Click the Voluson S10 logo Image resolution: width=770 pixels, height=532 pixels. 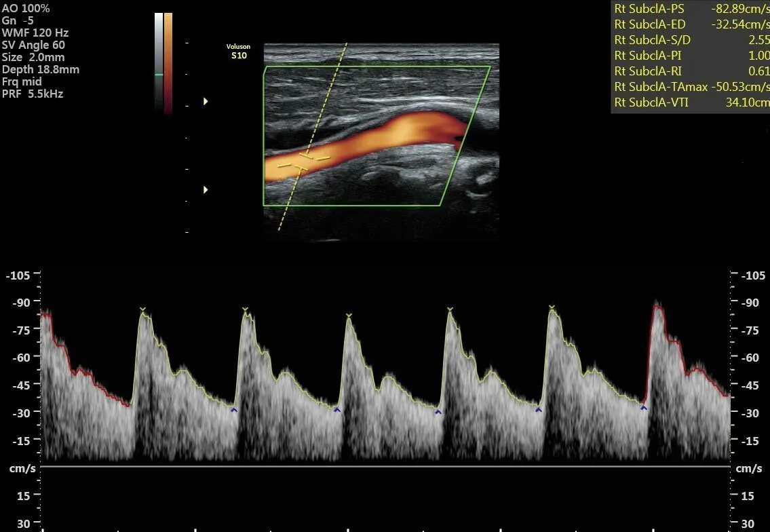pyautogui.click(x=238, y=52)
